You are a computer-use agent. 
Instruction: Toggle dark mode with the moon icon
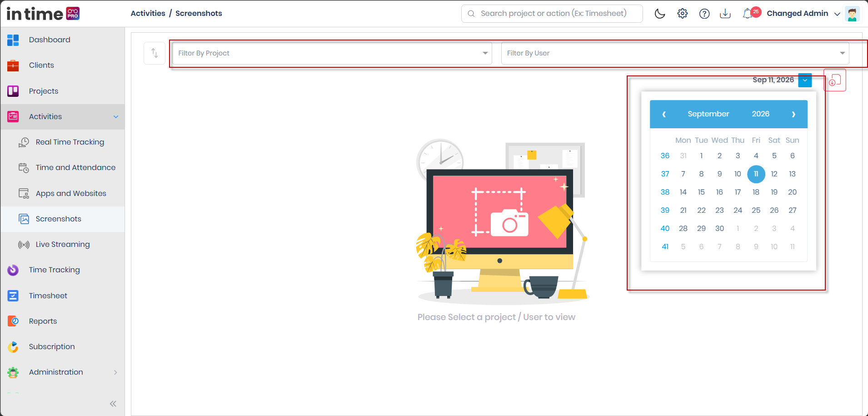[660, 14]
